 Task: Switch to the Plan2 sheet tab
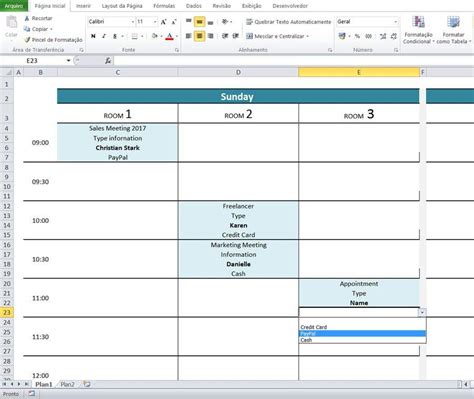[x=67, y=384]
